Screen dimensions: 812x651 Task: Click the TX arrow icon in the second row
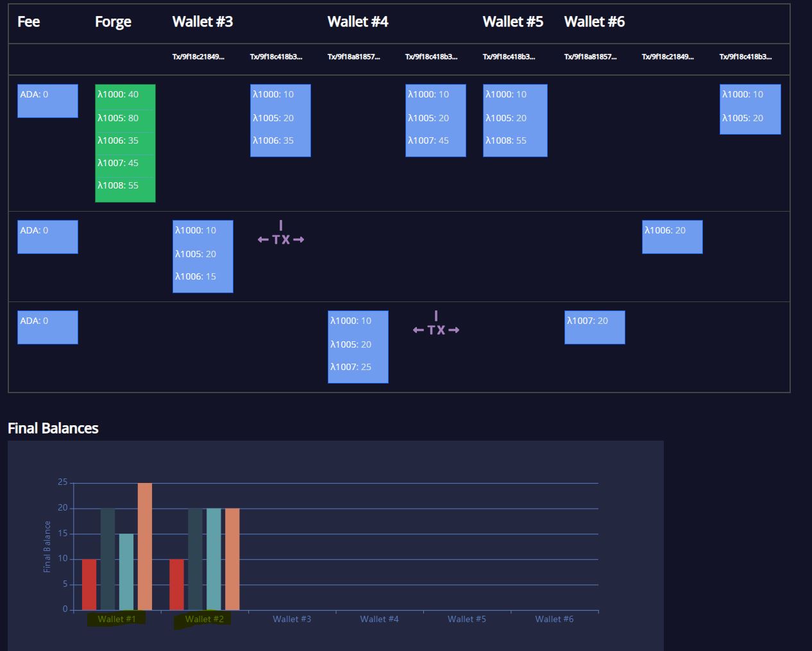click(280, 239)
